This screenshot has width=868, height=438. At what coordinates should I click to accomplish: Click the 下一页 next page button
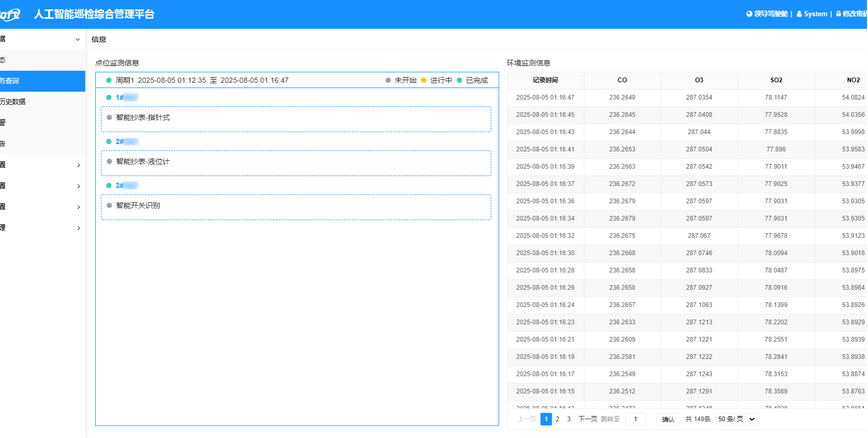coord(587,419)
